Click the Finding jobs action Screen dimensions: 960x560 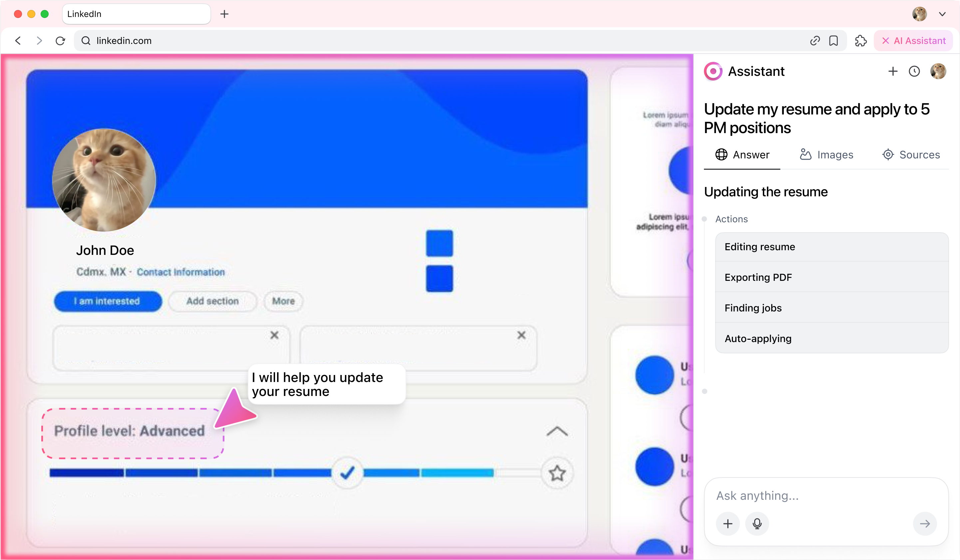(831, 308)
